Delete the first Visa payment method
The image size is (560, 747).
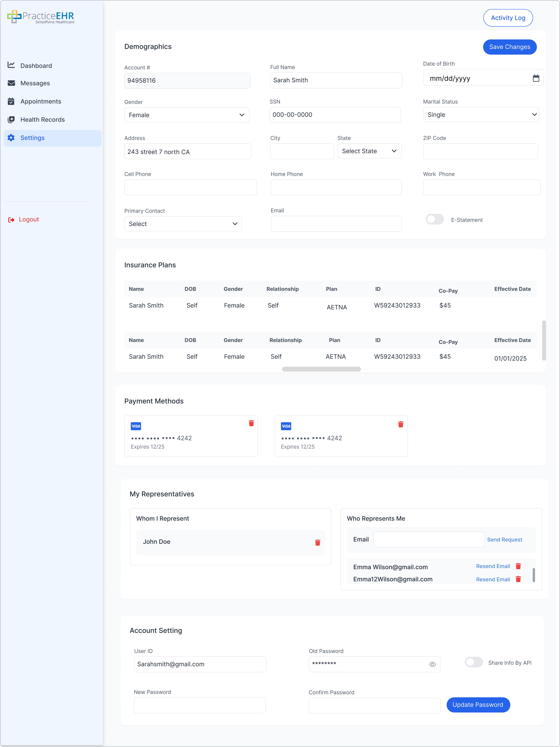tap(251, 423)
